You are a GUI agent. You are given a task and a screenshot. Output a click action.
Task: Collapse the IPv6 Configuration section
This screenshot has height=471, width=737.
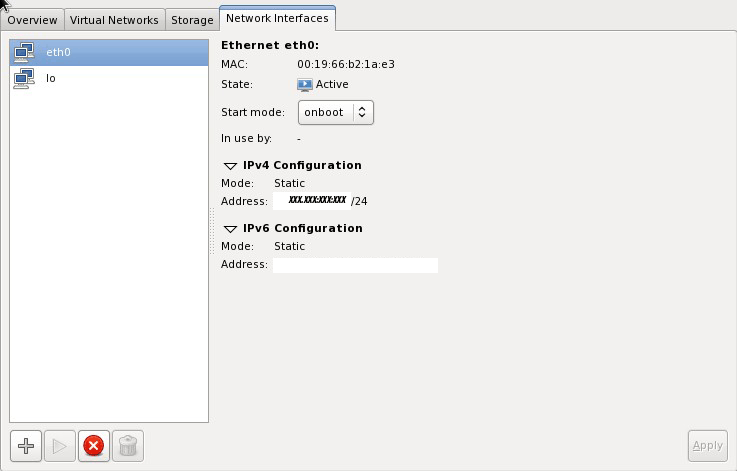click(230, 229)
